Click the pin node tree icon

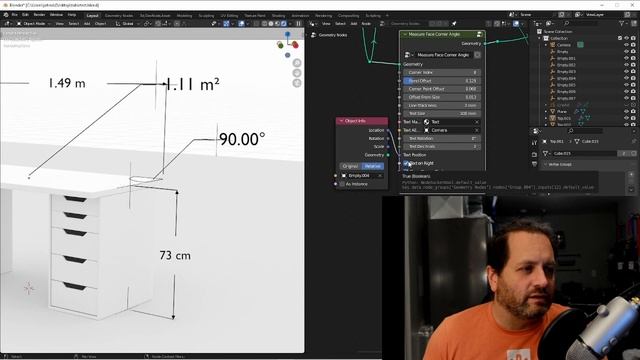453,24
